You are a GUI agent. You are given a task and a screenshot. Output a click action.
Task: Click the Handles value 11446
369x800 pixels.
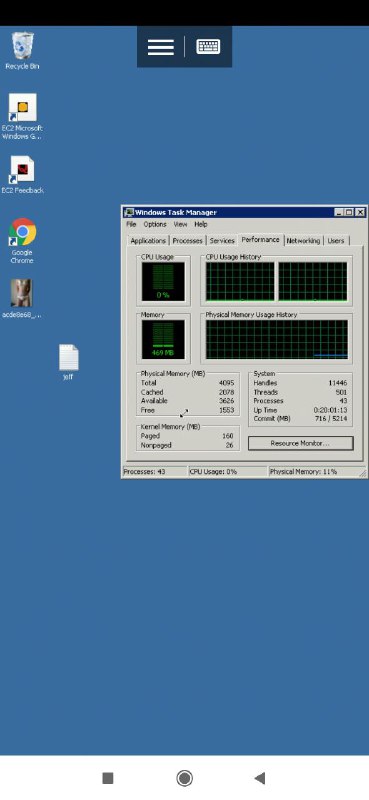point(338,383)
